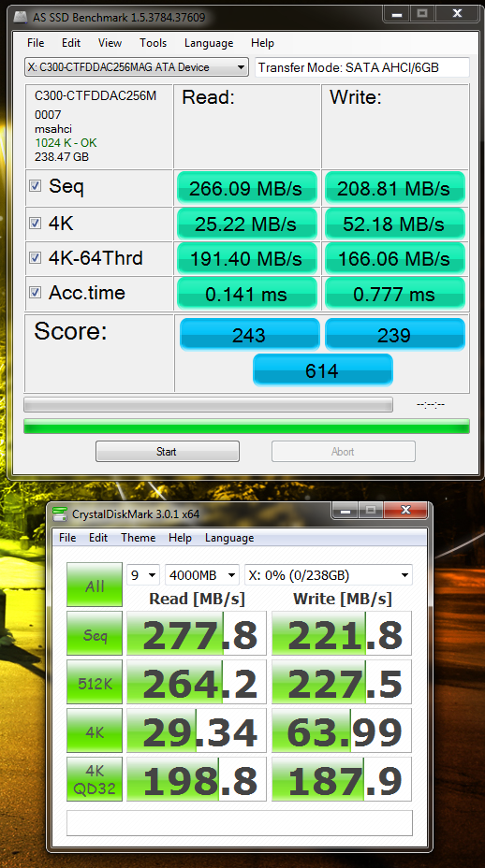Open Help menu in AS SSD Benchmark

[x=262, y=43]
